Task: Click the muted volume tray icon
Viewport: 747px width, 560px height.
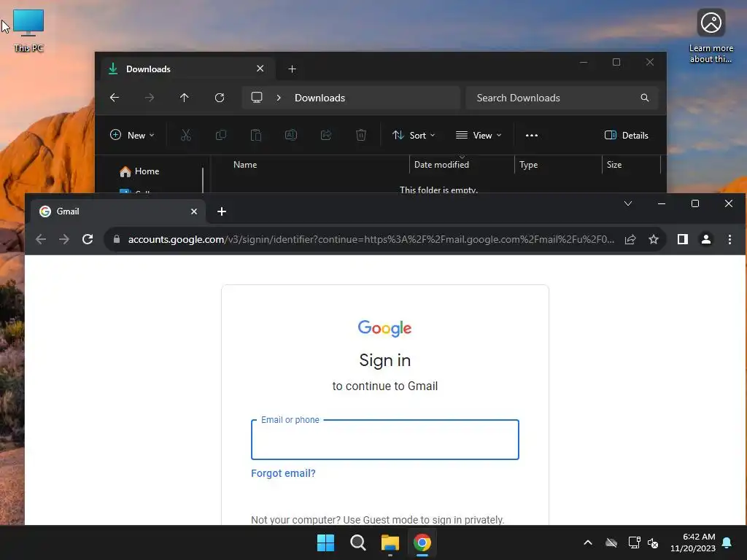Action: [x=653, y=542]
